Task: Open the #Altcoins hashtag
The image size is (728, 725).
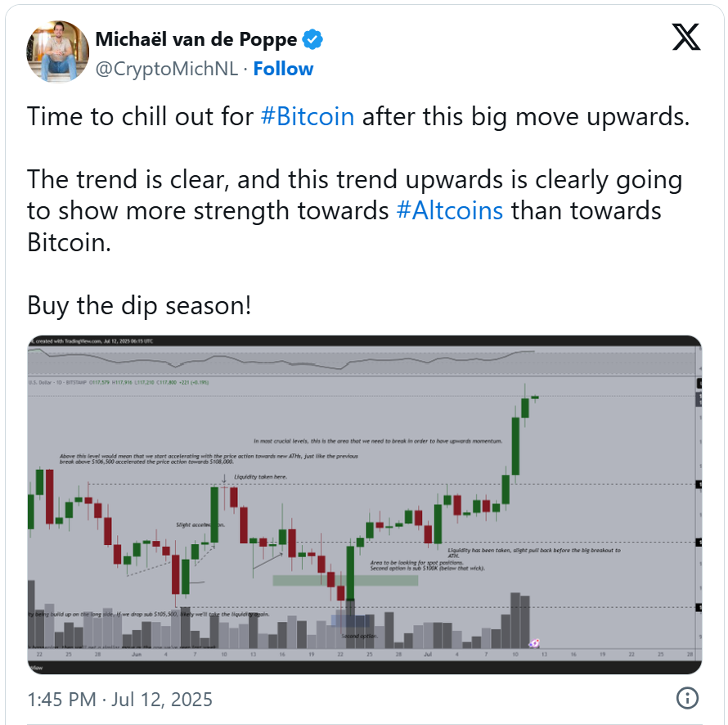Action: click(x=449, y=211)
